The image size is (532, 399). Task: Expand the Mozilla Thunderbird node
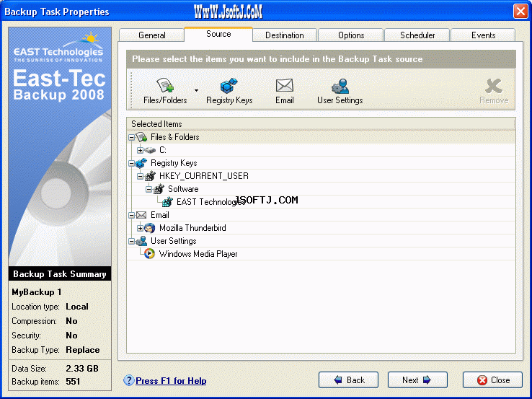point(140,228)
